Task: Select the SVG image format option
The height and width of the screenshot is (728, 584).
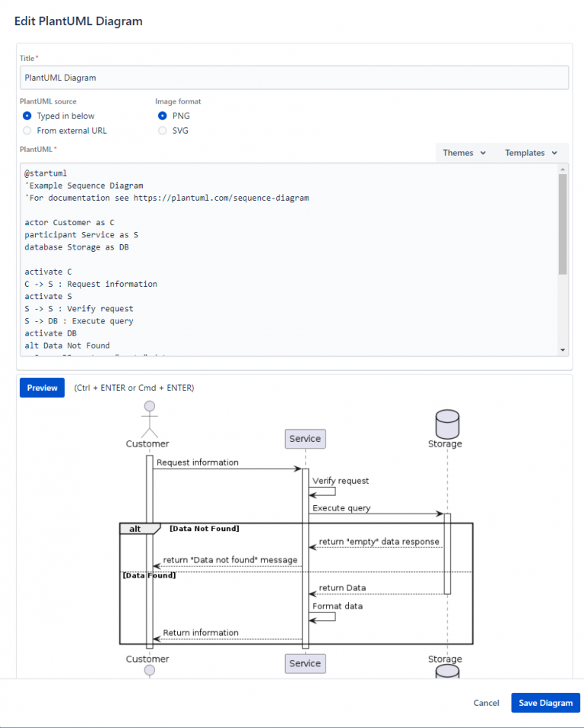Action: point(161,130)
